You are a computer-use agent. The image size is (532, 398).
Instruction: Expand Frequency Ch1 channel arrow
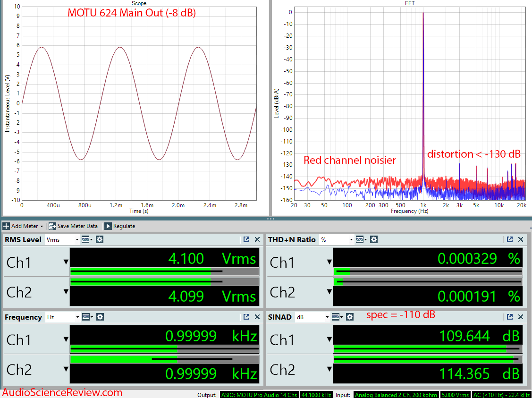[66, 339]
